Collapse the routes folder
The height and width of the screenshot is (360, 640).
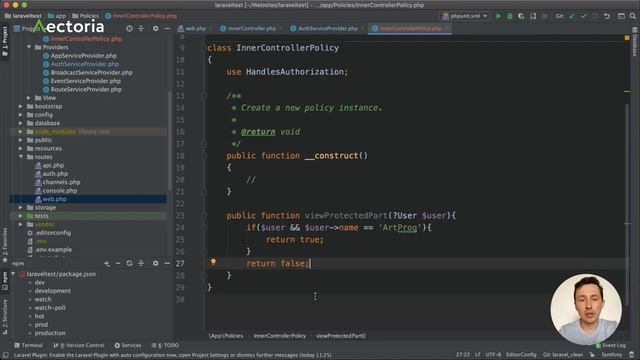(20, 157)
